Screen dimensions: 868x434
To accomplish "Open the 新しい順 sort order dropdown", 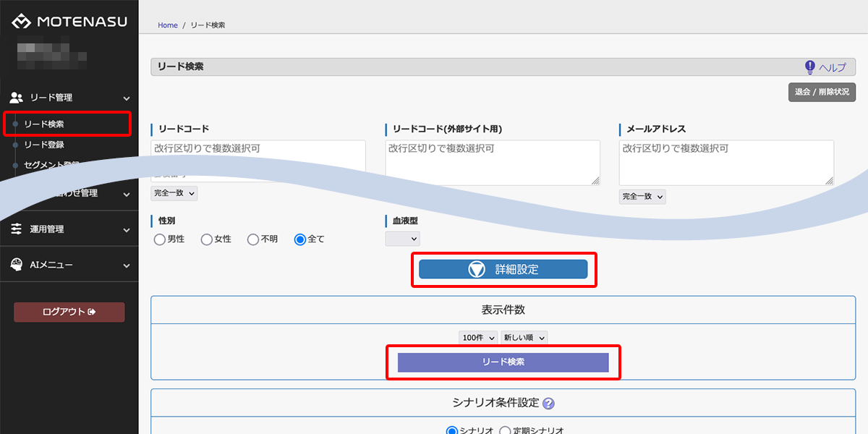I will point(524,338).
